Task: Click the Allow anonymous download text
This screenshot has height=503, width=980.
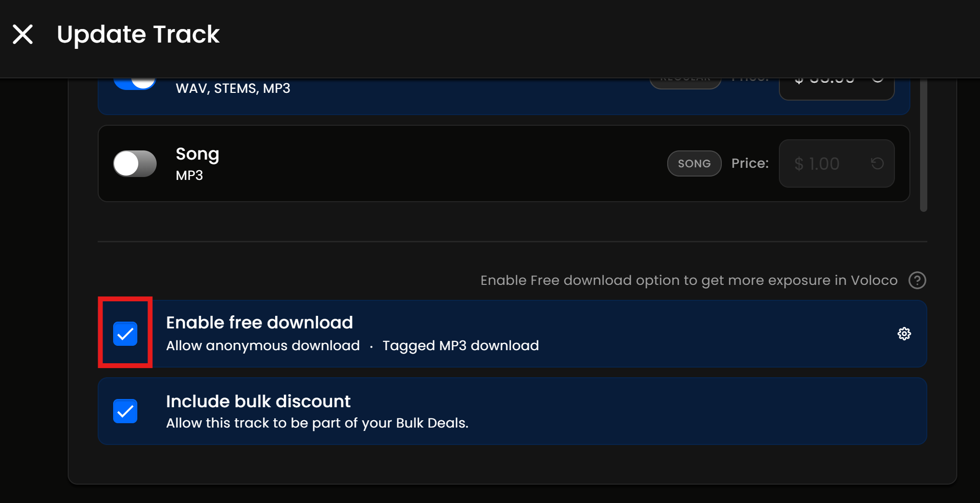Action: [263, 346]
